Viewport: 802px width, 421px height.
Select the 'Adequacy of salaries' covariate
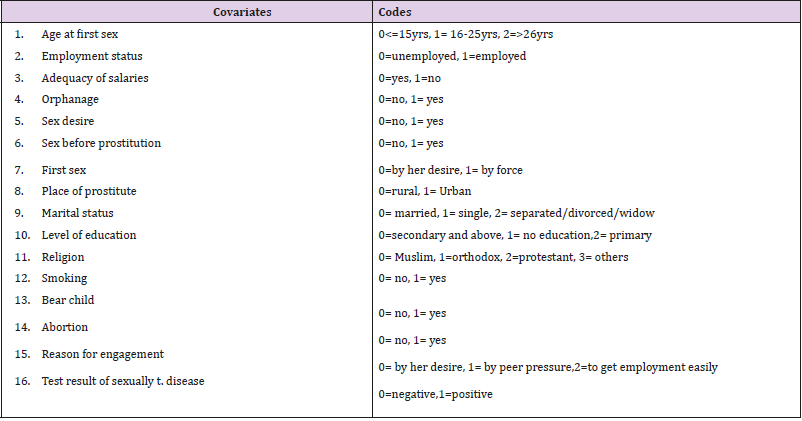95,78
